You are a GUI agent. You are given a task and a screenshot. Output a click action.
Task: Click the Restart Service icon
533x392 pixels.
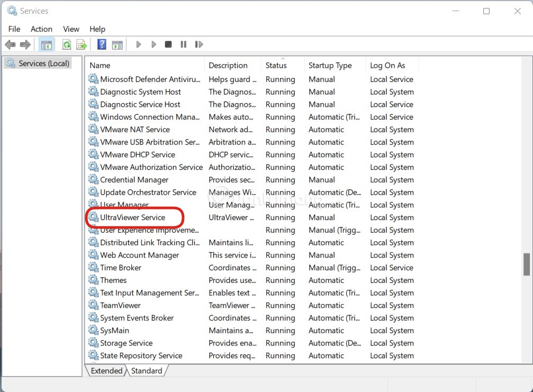(199, 44)
